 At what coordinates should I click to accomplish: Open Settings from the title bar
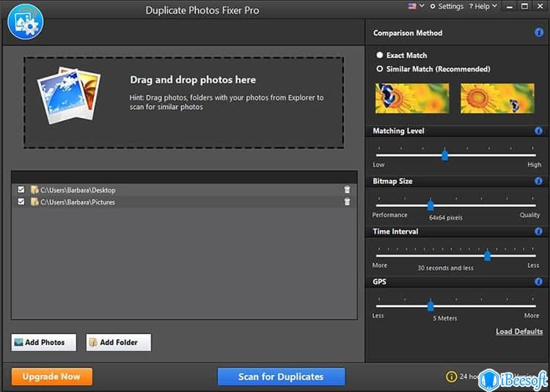[447, 7]
